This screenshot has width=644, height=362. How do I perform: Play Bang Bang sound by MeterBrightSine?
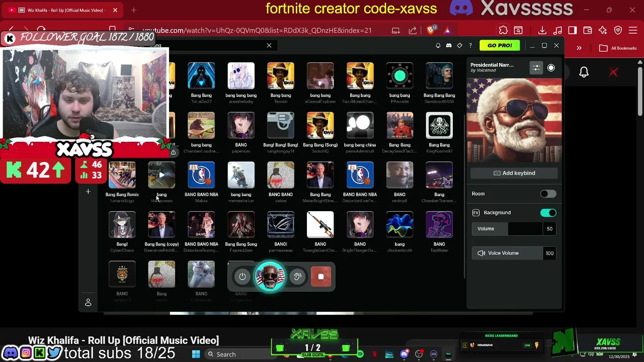(x=320, y=175)
